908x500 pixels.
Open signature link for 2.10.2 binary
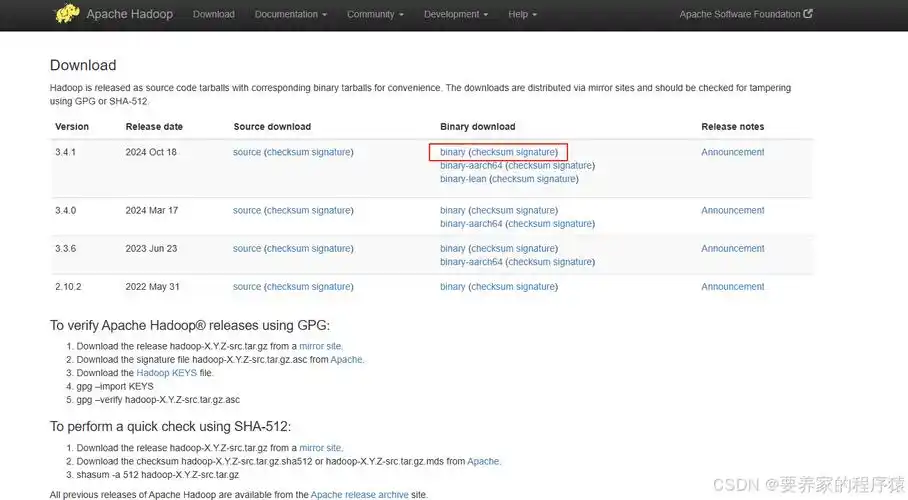pyautogui.click(x=535, y=287)
